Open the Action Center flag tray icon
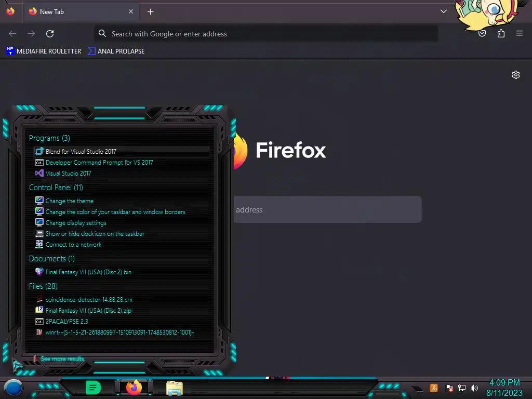Viewport: 532px width, 399px height. (x=449, y=388)
